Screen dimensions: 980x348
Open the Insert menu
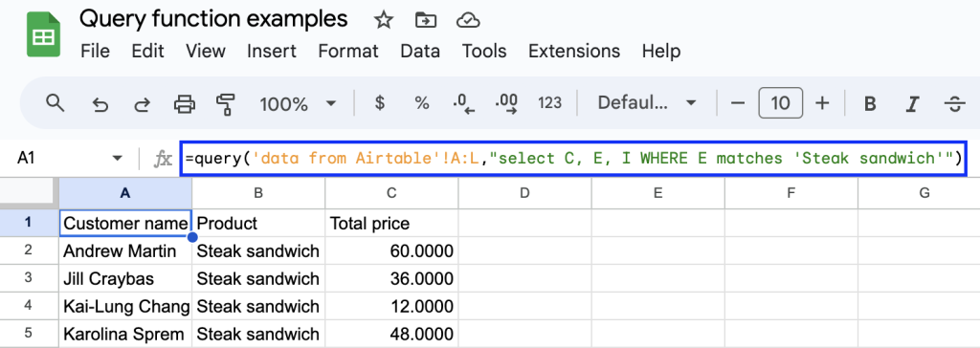272,52
